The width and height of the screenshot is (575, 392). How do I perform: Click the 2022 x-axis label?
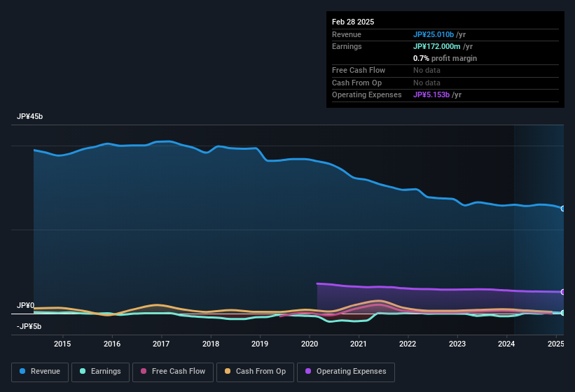(x=408, y=344)
